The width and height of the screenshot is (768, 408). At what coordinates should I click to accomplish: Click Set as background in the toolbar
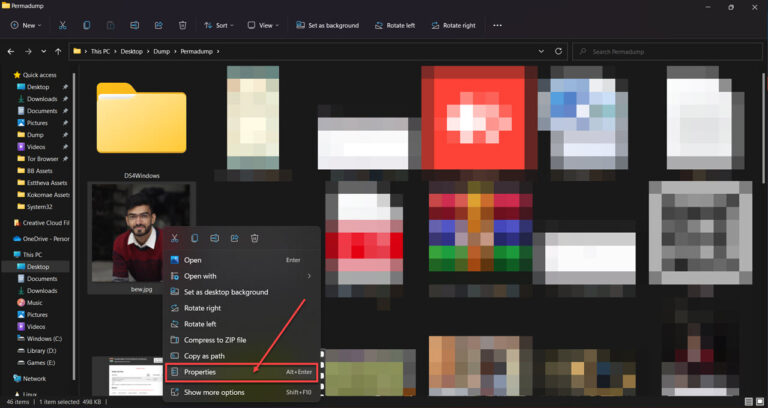(328, 25)
